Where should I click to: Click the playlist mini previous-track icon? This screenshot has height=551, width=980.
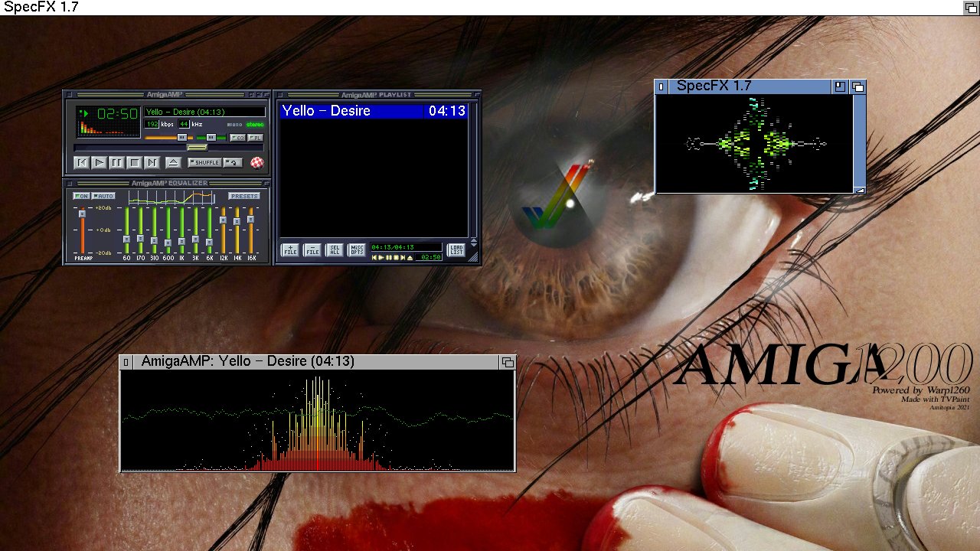[x=374, y=257]
